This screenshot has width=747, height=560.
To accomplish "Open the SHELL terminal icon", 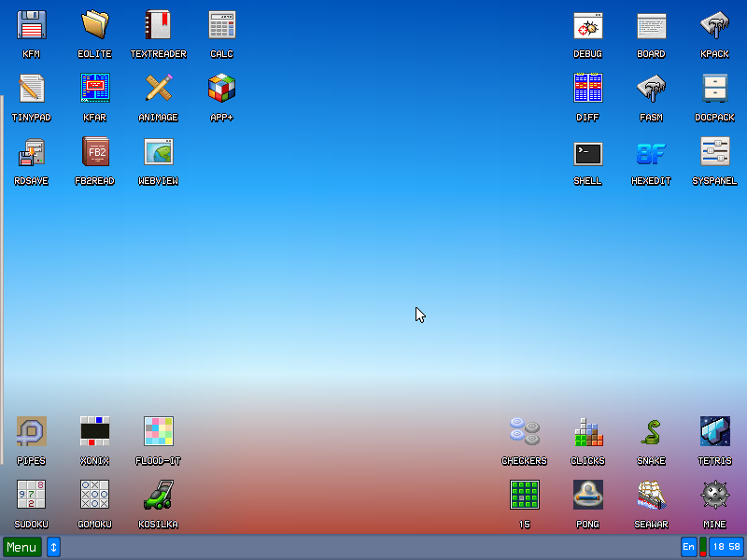I will coord(588,153).
